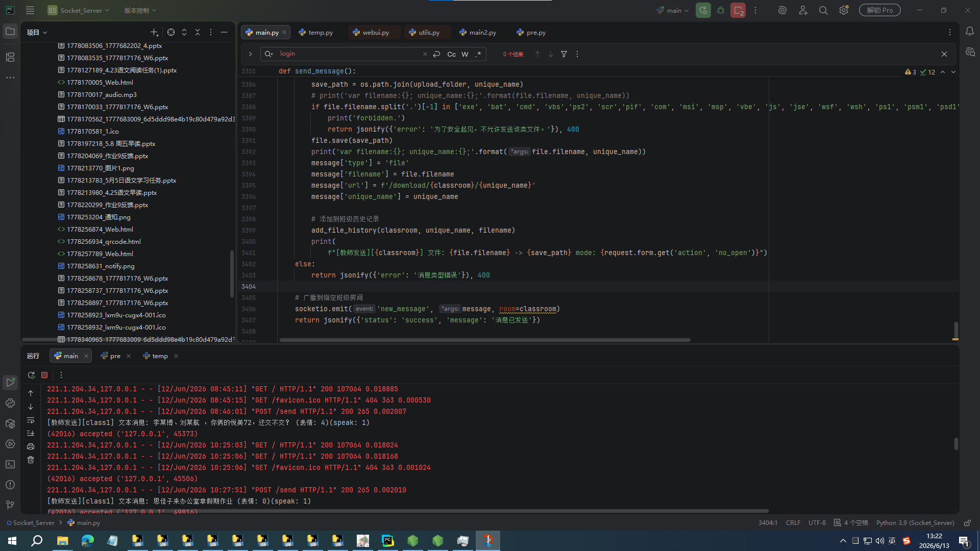Open Search Everywhere magnifier
The width and height of the screenshot is (980, 551).
pyautogui.click(x=823, y=10)
